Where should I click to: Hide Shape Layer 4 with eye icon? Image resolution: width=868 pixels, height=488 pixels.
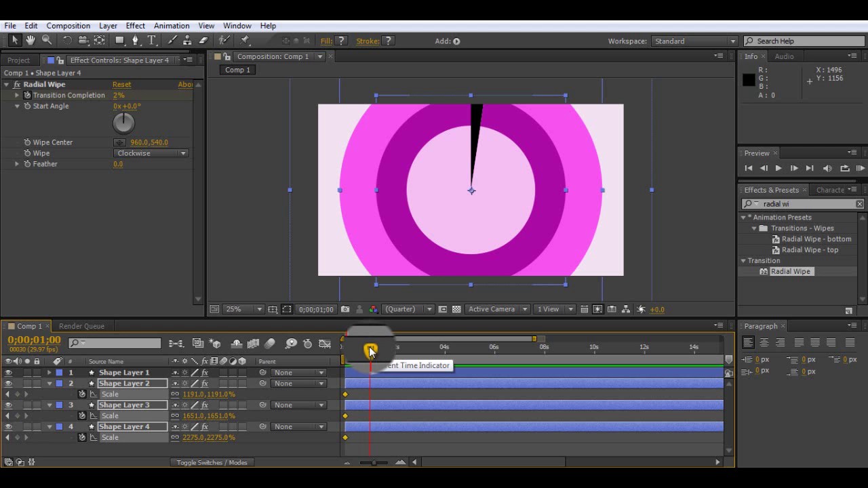(8, 427)
